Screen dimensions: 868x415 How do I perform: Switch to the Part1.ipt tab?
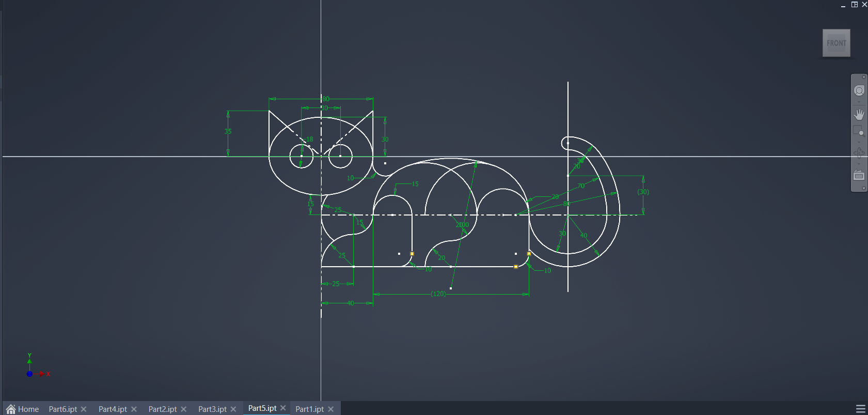(309, 409)
